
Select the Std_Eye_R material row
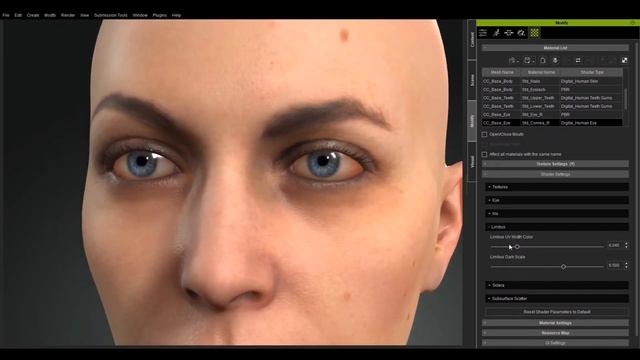tap(552, 115)
